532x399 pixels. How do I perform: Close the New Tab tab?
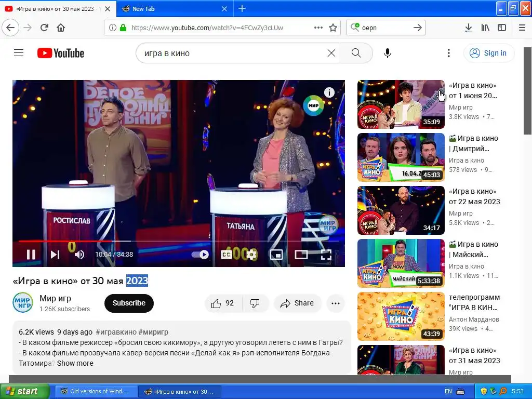point(224,9)
